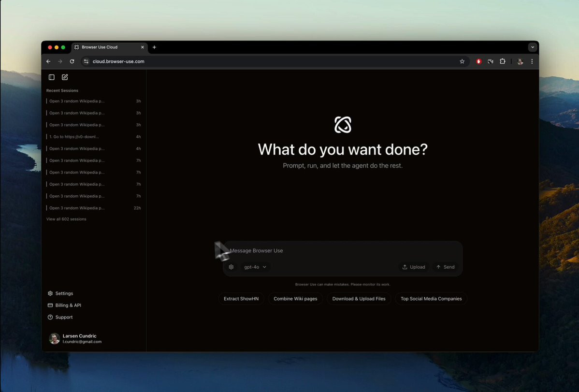Reload the page with the refresh icon
Image resolution: width=579 pixels, height=392 pixels.
[72, 61]
